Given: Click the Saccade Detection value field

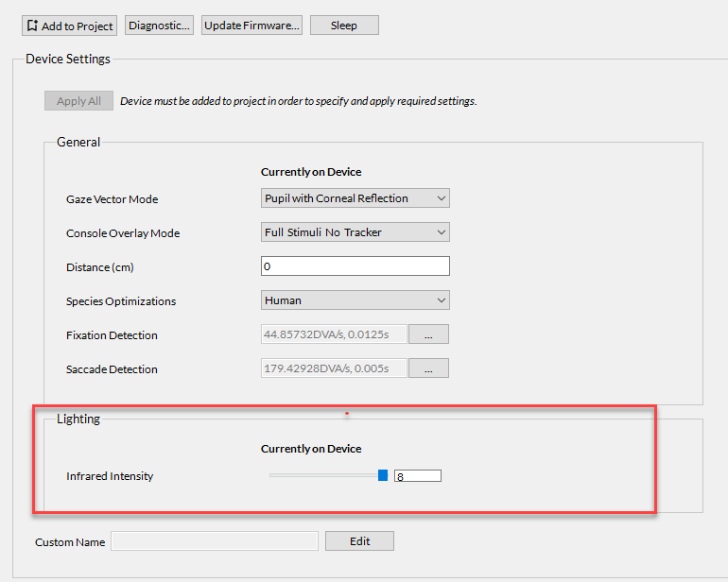Looking at the screenshot, I should pos(333,368).
